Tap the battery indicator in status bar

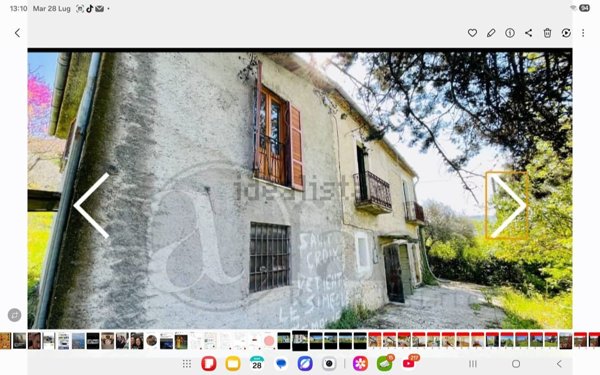[584, 8]
